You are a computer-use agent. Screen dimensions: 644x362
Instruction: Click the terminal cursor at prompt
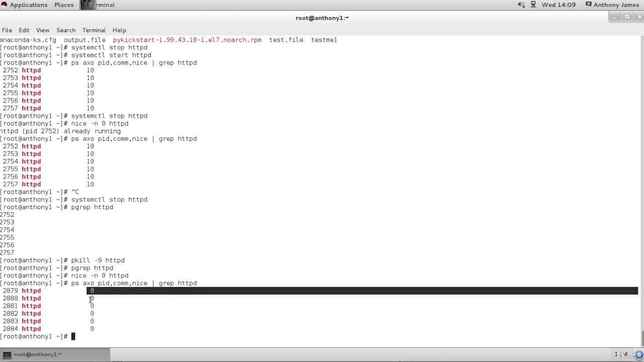click(x=73, y=336)
